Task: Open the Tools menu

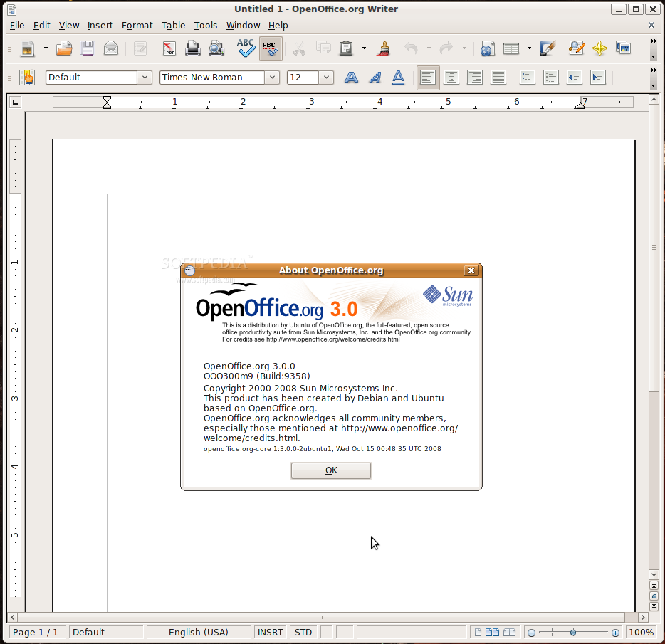Action: coord(205,25)
